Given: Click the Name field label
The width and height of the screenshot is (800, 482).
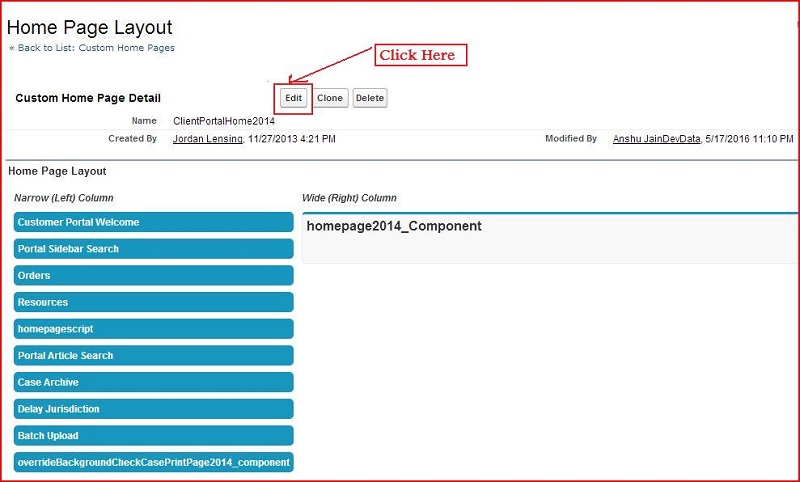Looking at the screenshot, I should pyautogui.click(x=144, y=121).
